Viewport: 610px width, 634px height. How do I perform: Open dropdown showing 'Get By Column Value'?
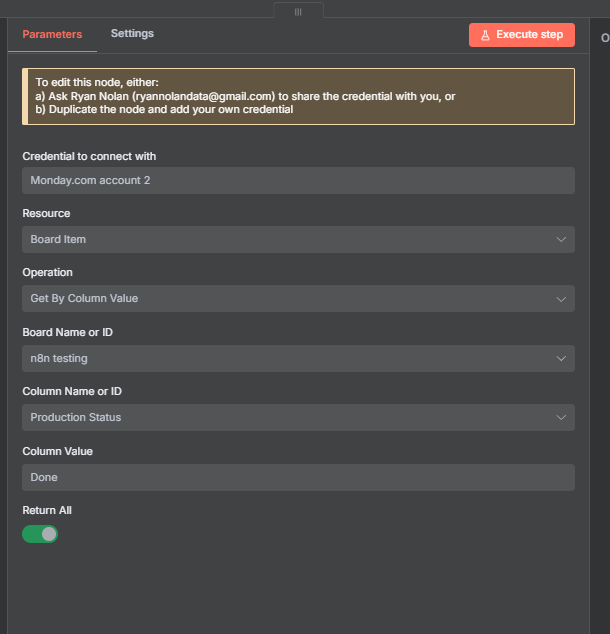290,299
